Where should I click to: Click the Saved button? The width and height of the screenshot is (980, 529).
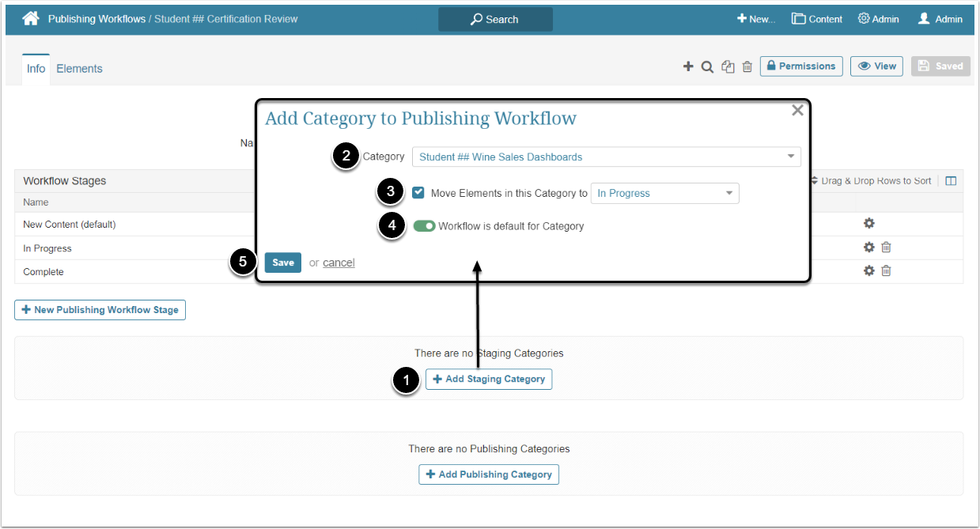(940, 66)
